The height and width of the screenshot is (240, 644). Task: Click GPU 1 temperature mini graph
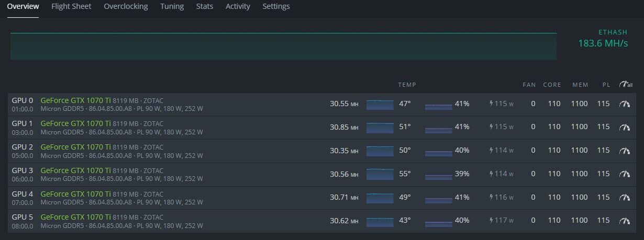click(x=380, y=128)
